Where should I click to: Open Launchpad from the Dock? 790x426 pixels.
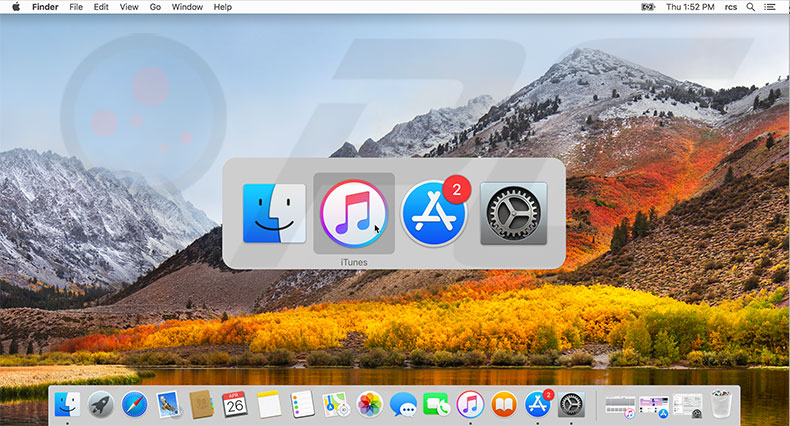[x=100, y=405]
